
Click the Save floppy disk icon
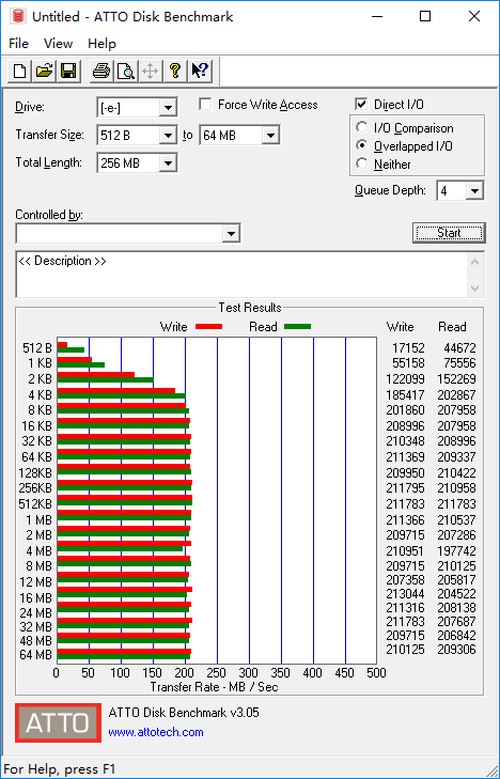68,71
